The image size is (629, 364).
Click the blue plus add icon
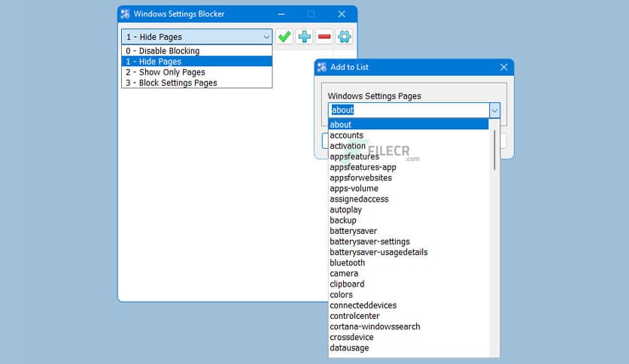coord(305,37)
